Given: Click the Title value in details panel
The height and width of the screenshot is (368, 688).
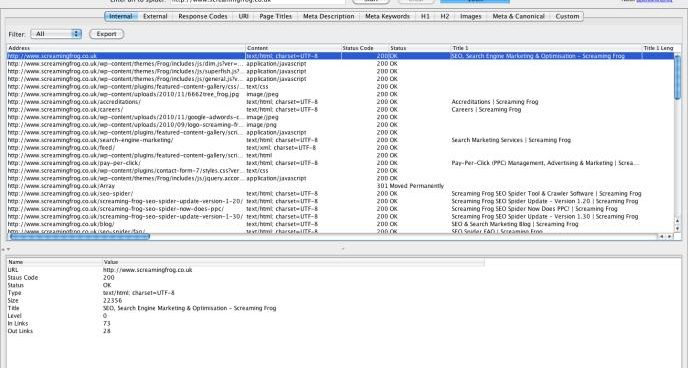Looking at the screenshot, I should [x=190, y=308].
